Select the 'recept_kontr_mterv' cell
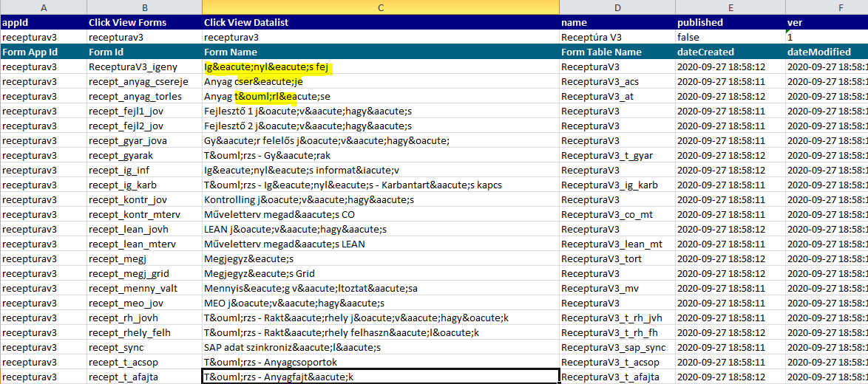Viewport: 868px width, 384px height. [144, 214]
